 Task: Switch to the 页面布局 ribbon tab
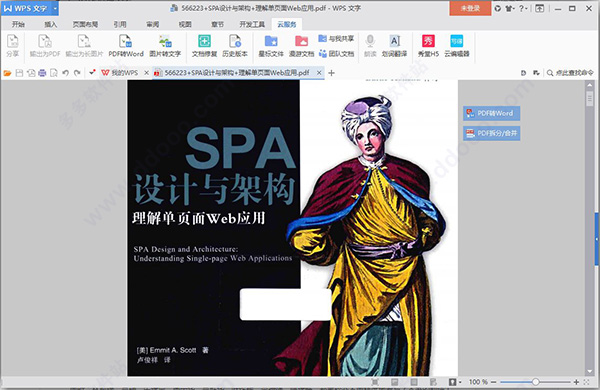pos(85,24)
